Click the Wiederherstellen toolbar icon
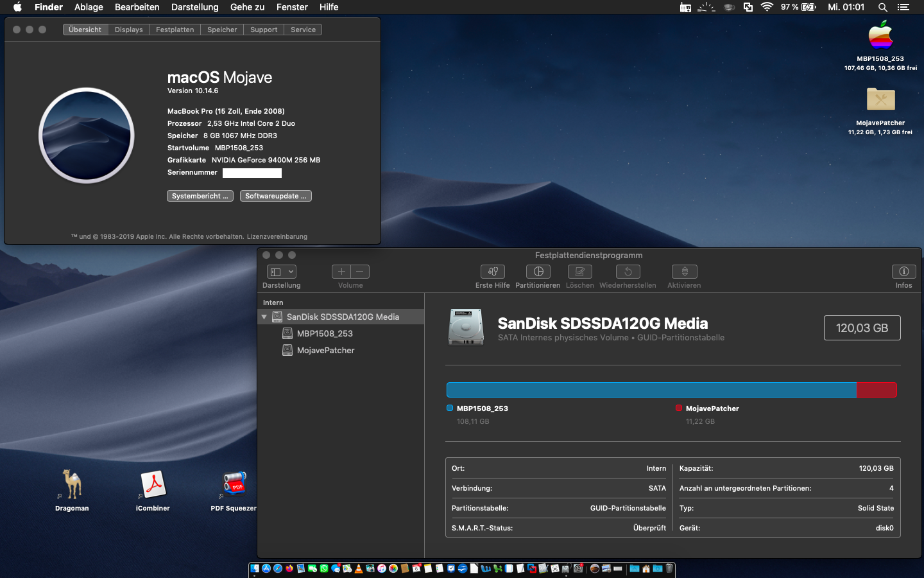 pos(628,272)
